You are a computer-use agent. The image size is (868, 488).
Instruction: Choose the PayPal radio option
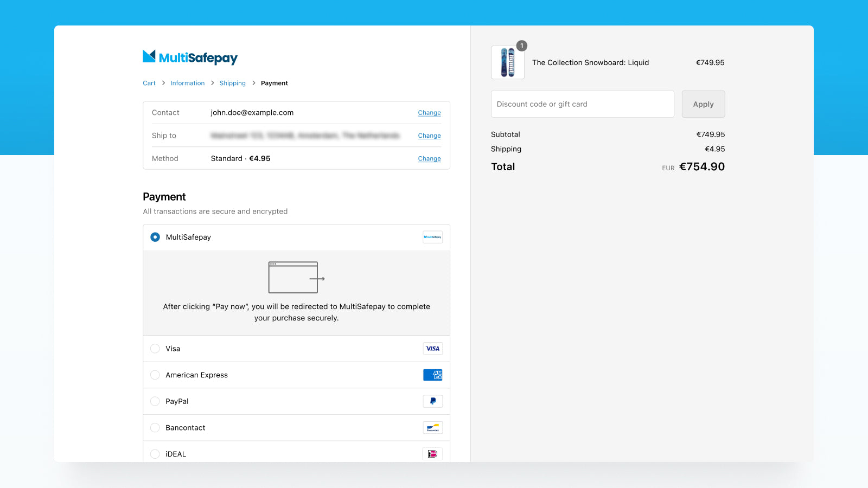[155, 401]
